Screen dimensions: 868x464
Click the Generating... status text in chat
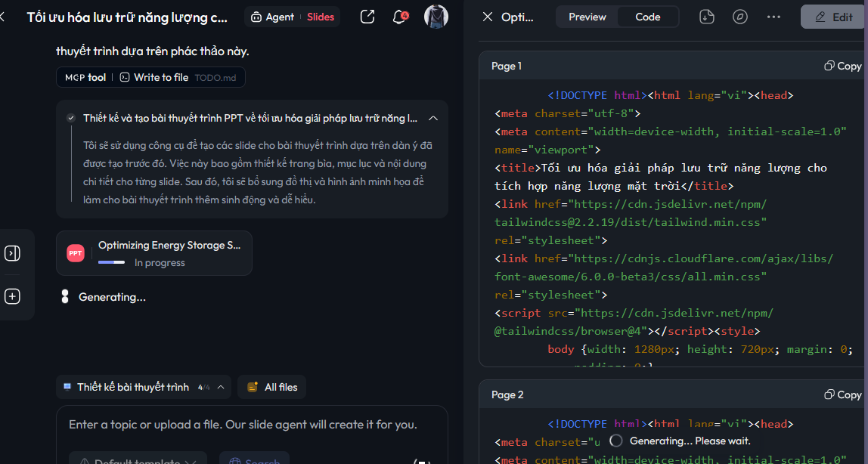pos(113,297)
